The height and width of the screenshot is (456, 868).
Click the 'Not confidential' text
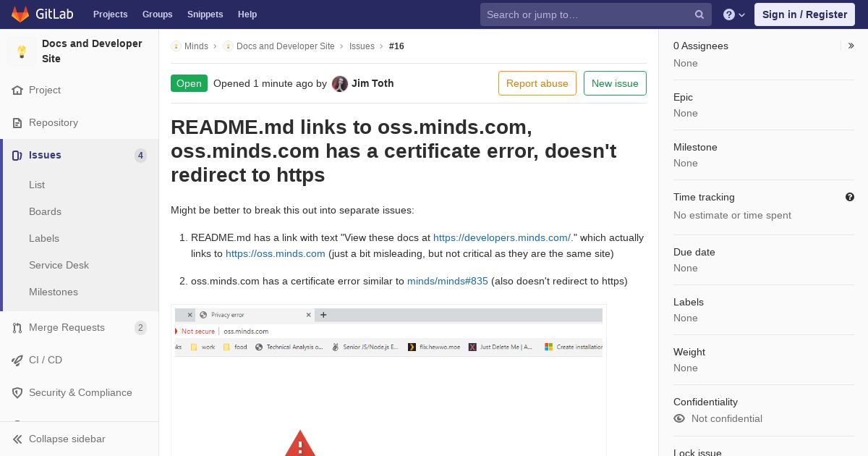[x=727, y=418]
